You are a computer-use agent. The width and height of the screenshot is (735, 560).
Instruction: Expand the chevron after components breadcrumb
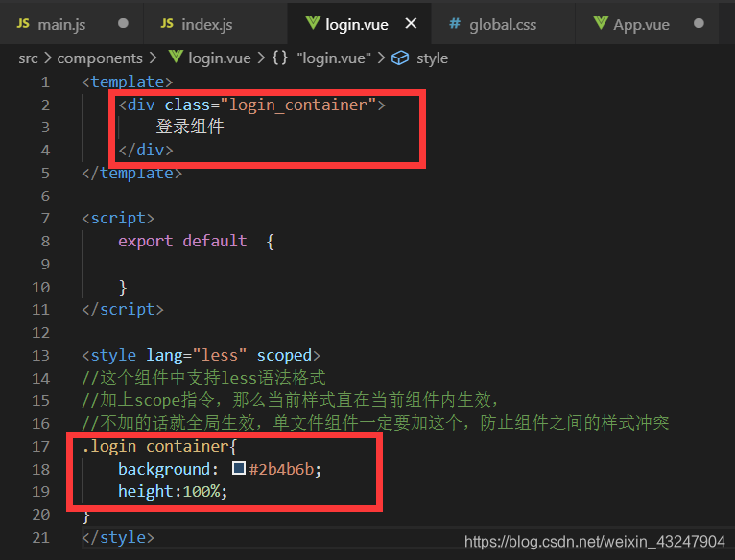pos(153,58)
